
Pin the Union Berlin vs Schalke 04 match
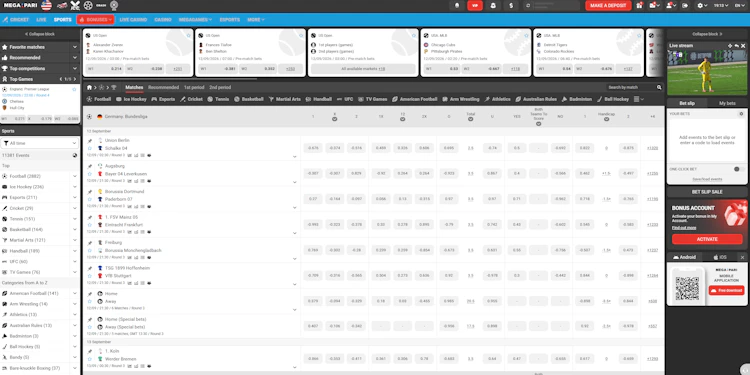89,141
